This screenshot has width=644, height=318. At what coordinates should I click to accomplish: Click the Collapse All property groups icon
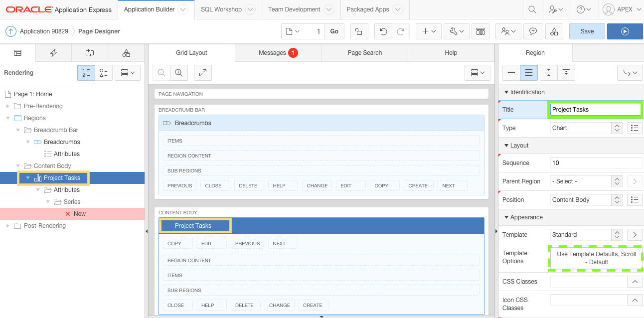pyautogui.click(x=549, y=73)
